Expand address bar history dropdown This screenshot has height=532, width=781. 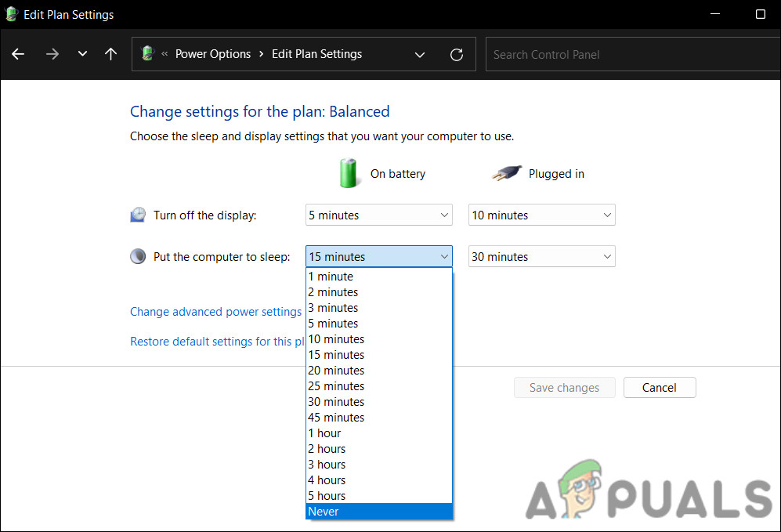tap(420, 54)
